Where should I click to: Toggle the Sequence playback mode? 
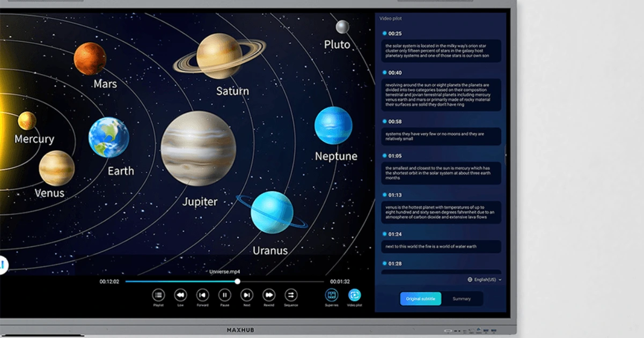pos(291,295)
